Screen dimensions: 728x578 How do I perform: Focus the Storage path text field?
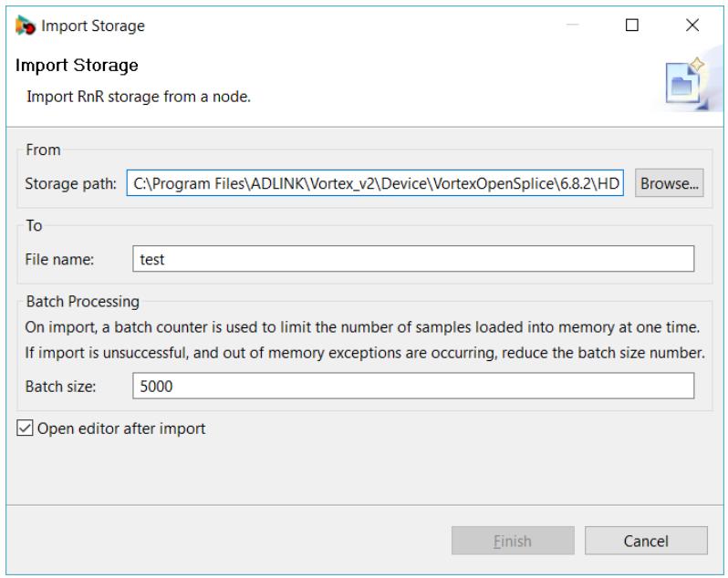375,183
